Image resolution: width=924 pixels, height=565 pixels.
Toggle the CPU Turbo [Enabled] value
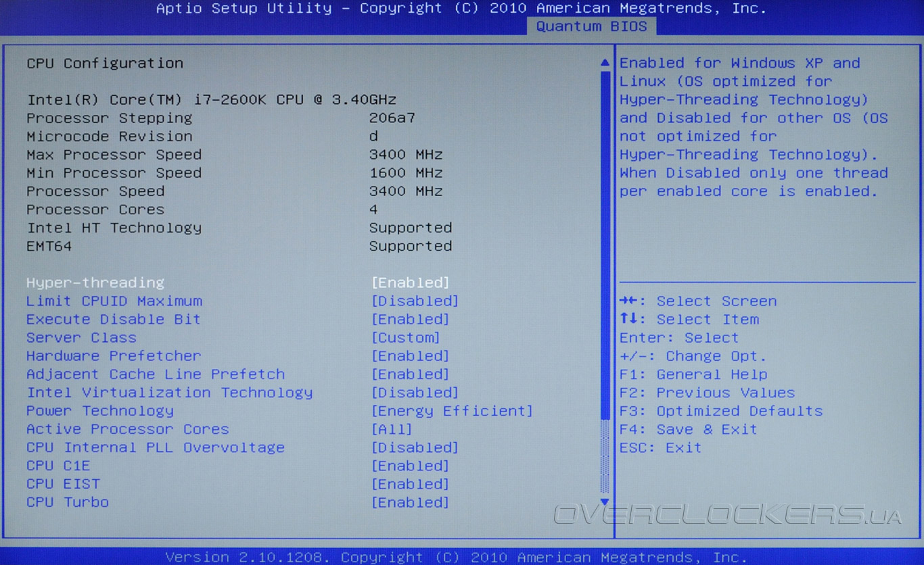pyautogui.click(x=411, y=501)
